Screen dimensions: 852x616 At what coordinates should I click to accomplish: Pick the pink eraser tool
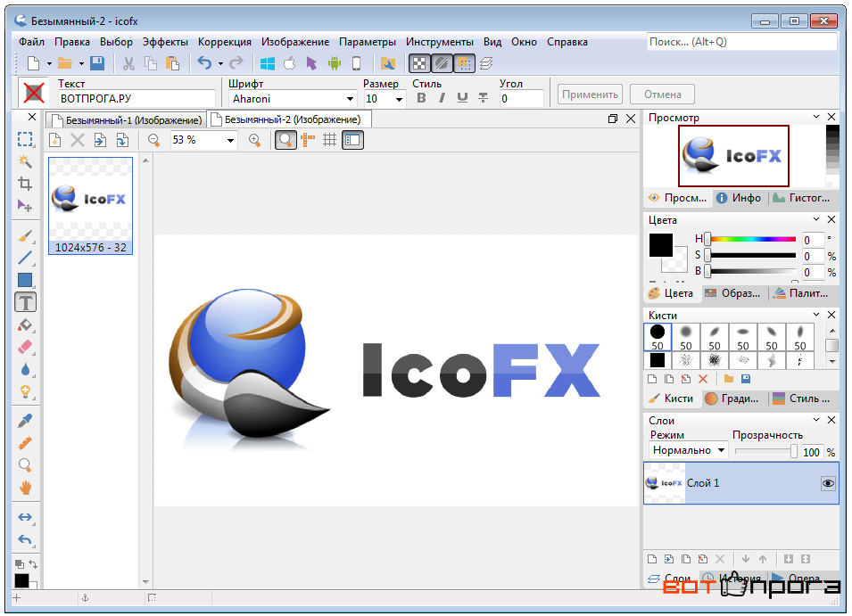tap(25, 348)
